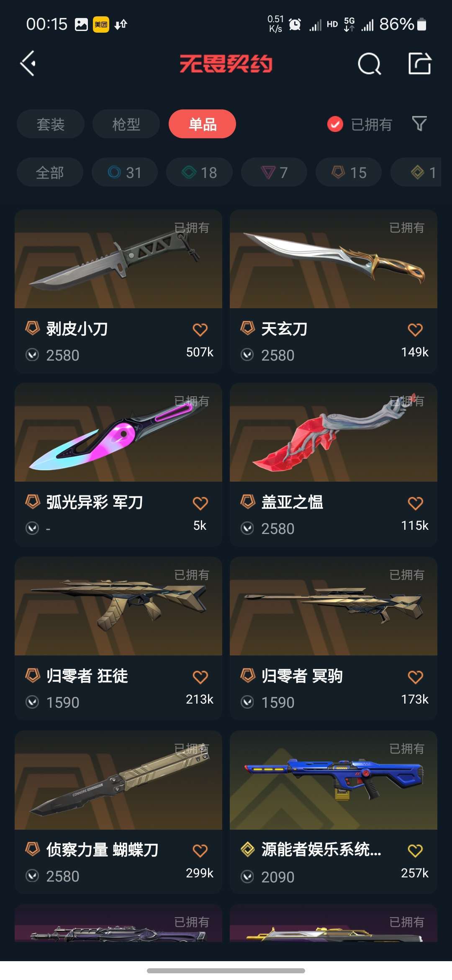
Task: Tap heart on 源能者娱乐系统 skin
Action: 415,851
